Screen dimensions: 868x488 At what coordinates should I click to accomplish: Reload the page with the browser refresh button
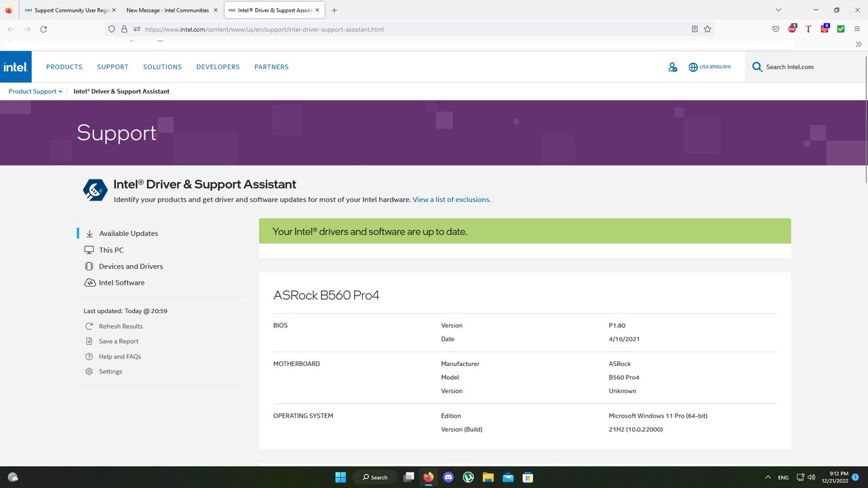[43, 29]
